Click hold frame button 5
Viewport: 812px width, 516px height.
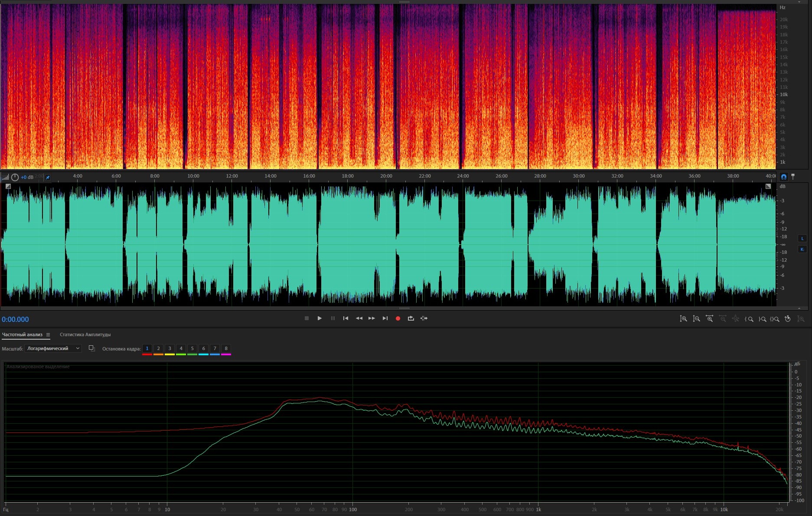coord(192,348)
